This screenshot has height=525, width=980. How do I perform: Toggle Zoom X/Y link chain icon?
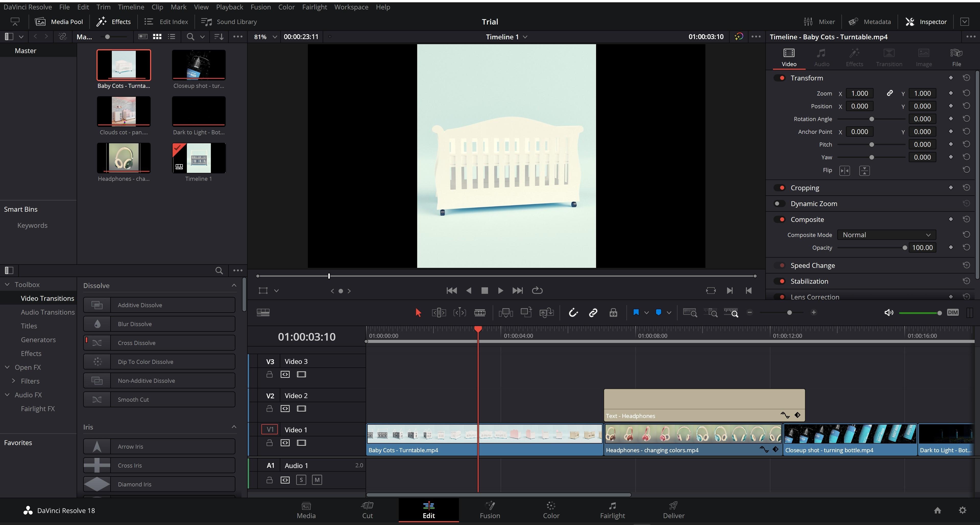[889, 93]
